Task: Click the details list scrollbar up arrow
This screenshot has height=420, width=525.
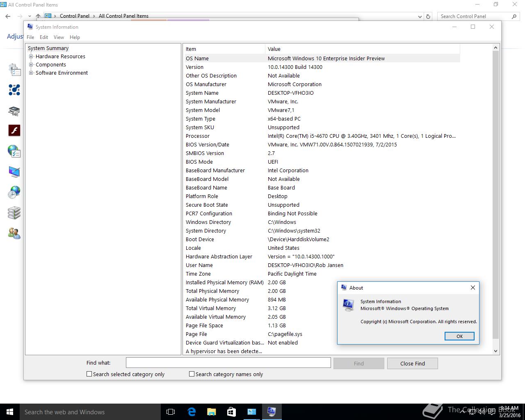Action: 495,48
